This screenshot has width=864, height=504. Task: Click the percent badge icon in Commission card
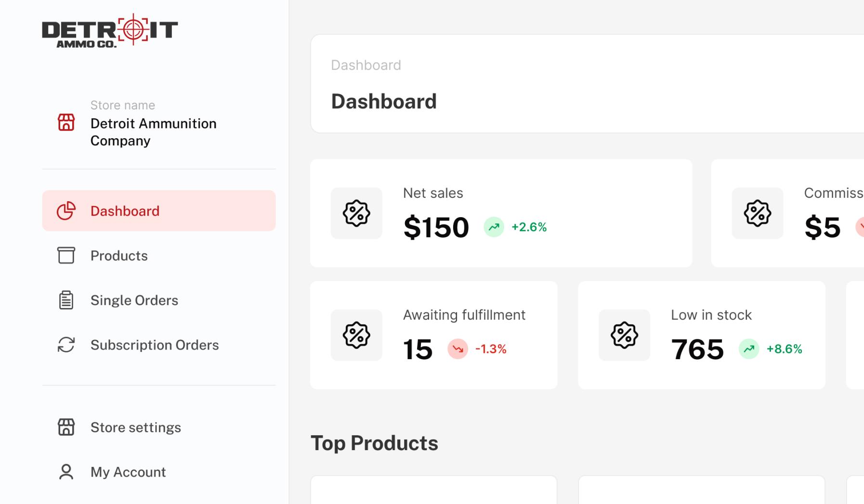(758, 213)
